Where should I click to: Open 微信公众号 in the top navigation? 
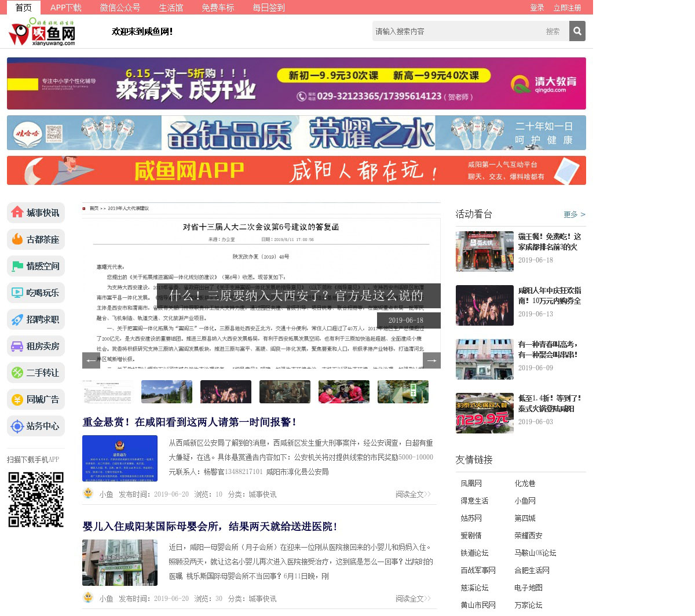[x=120, y=8]
